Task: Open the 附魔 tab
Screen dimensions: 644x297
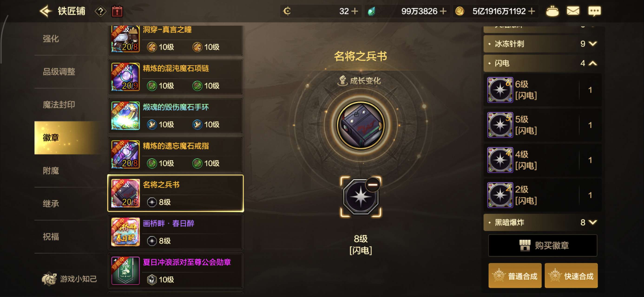Action: [x=51, y=171]
